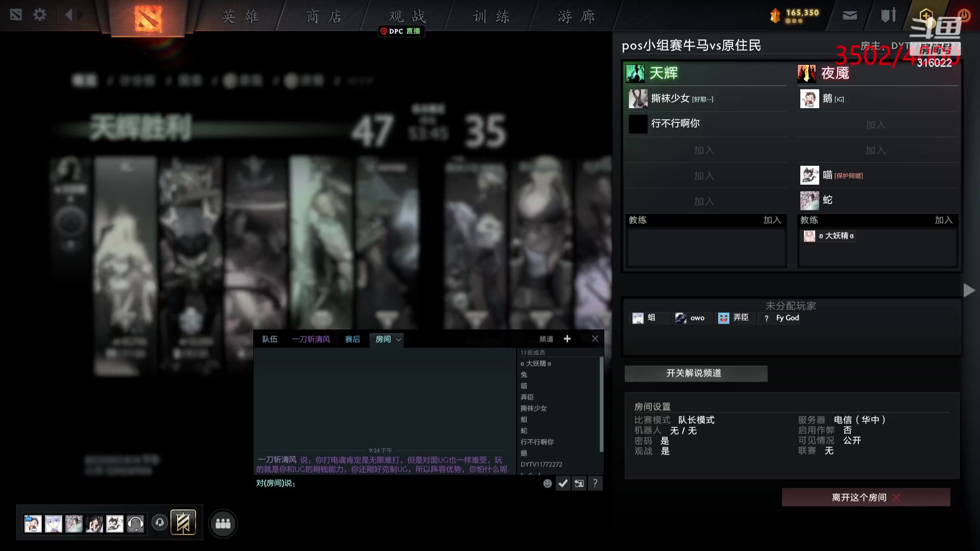Open chat help question mark icon
Image resolution: width=980 pixels, height=551 pixels.
coord(595,484)
